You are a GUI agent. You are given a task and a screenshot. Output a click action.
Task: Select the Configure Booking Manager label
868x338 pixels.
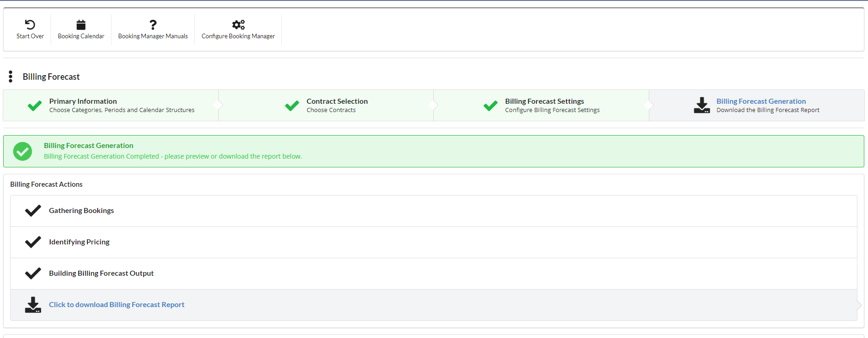tap(238, 36)
